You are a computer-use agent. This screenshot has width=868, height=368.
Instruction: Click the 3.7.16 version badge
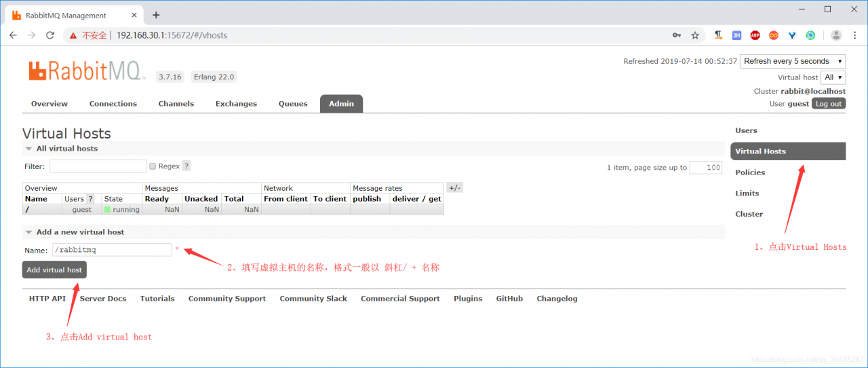(x=170, y=77)
